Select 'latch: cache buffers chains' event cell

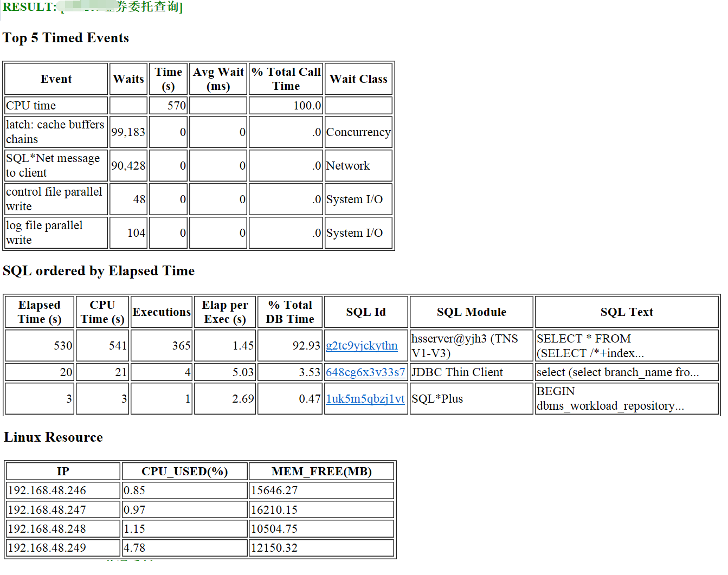[x=56, y=132]
